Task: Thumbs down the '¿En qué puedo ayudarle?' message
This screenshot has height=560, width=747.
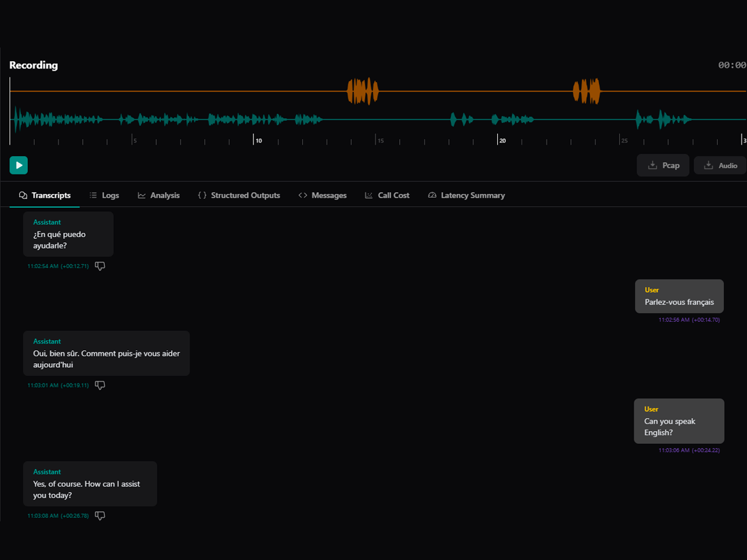Action: [x=100, y=266]
